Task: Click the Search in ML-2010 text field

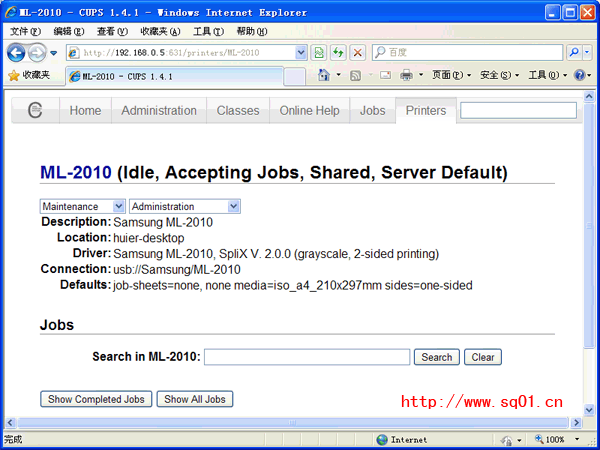Action: pos(307,357)
